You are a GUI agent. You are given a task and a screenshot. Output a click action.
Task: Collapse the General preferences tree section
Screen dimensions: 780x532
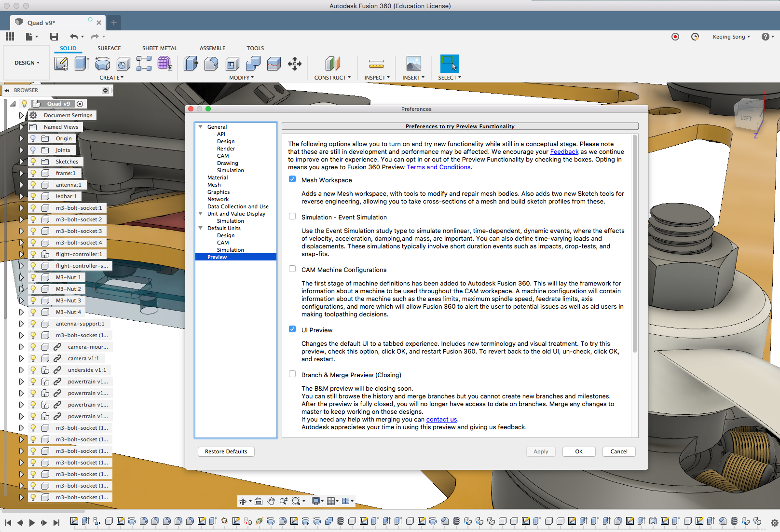201,127
